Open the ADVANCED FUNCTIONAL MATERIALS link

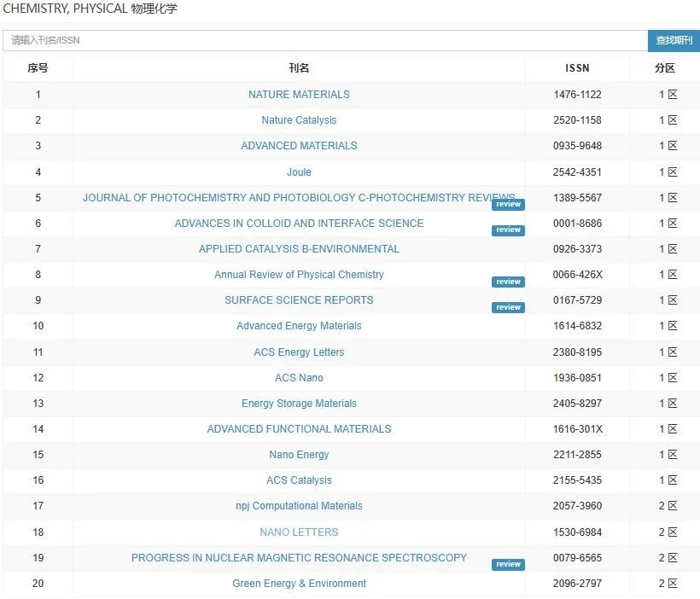(299, 429)
